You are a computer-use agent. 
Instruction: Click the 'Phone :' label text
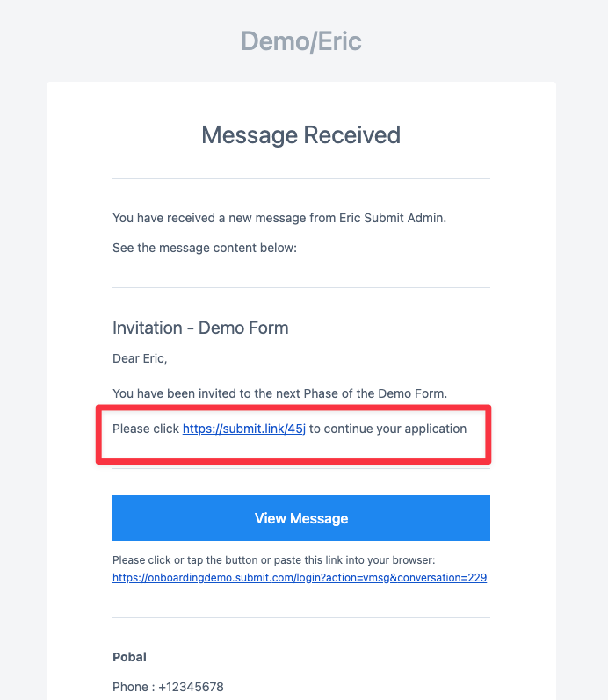tap(134, 687)
